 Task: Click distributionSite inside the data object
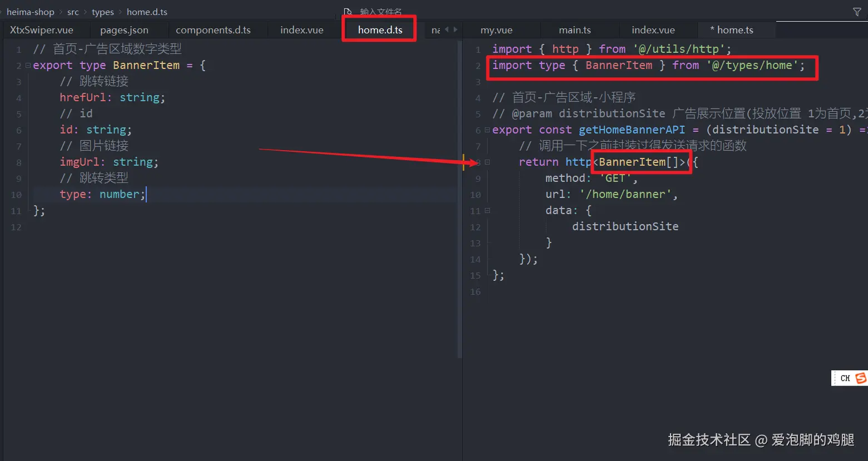pyautogui.click(x=626, y=226)
